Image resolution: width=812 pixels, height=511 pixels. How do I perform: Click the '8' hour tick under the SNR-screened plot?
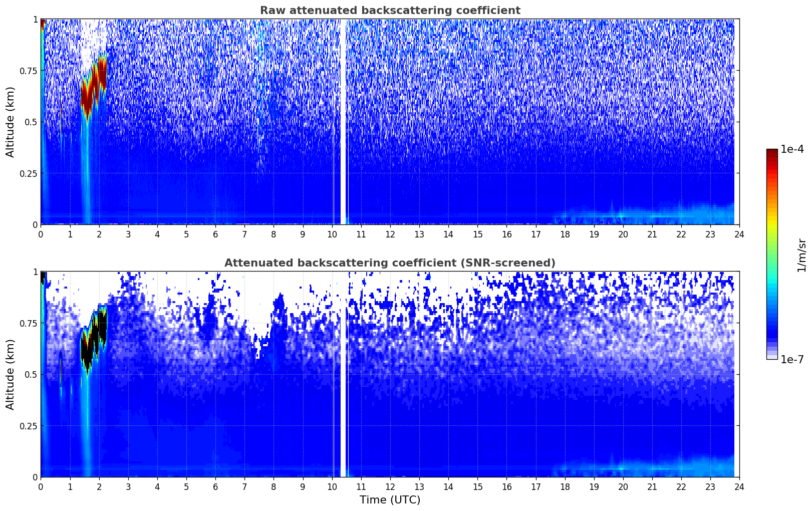tap(274, 486)
